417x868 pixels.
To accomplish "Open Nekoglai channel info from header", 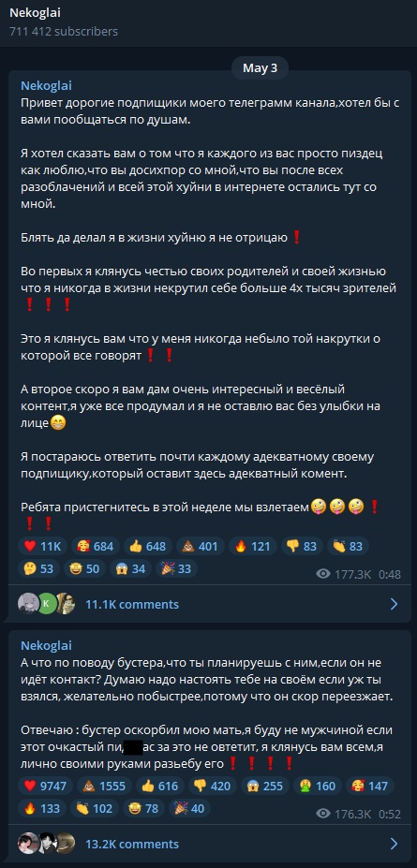I will [35, 13].
